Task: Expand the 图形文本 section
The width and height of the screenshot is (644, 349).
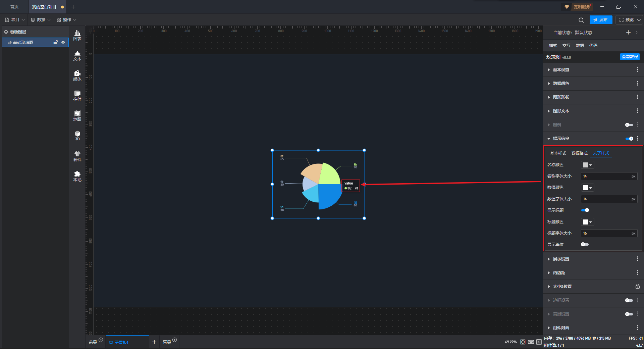Action: (x=549, y=111)
